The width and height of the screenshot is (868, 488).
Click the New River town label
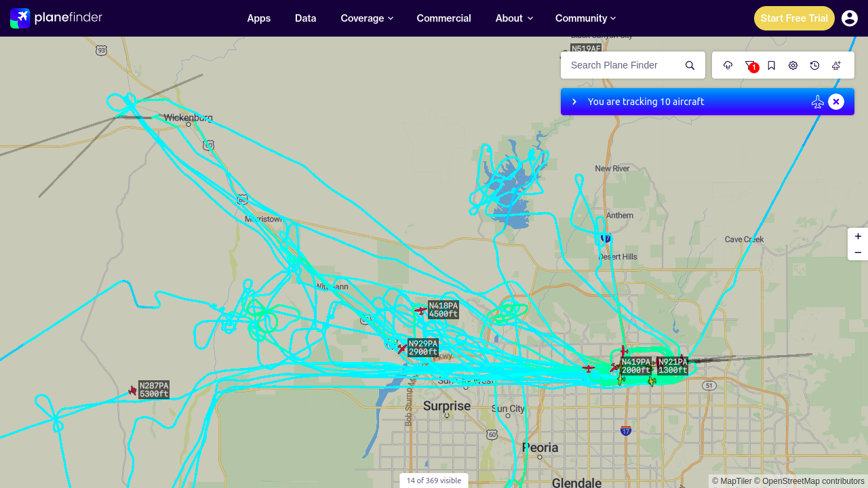612,168
